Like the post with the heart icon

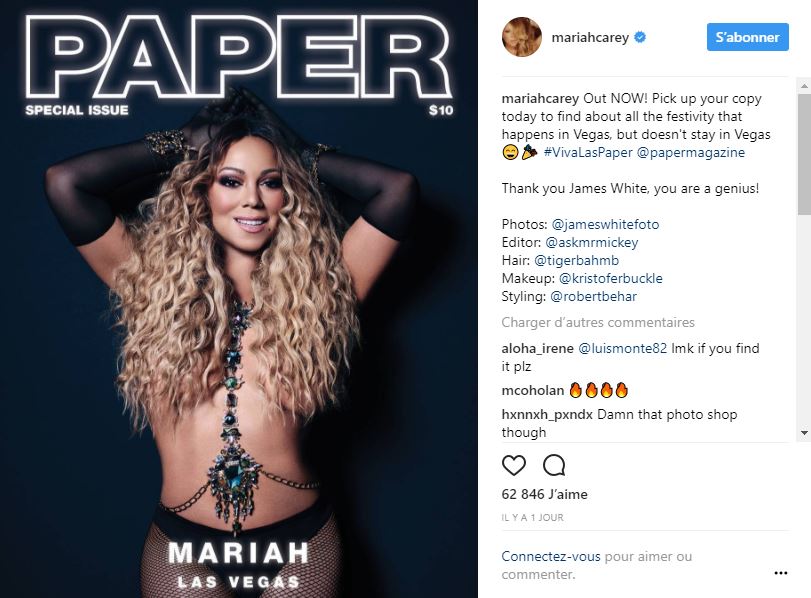514,465
